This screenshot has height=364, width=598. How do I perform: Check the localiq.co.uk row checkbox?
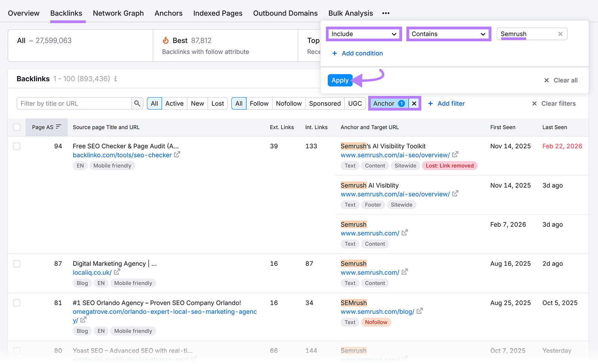(17, 264)
